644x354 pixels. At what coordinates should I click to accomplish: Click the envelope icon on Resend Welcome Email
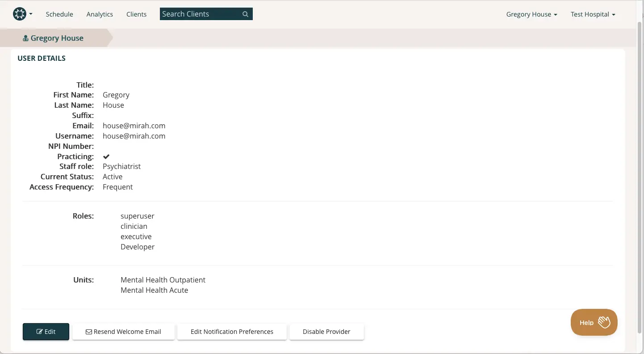[88, 332]
